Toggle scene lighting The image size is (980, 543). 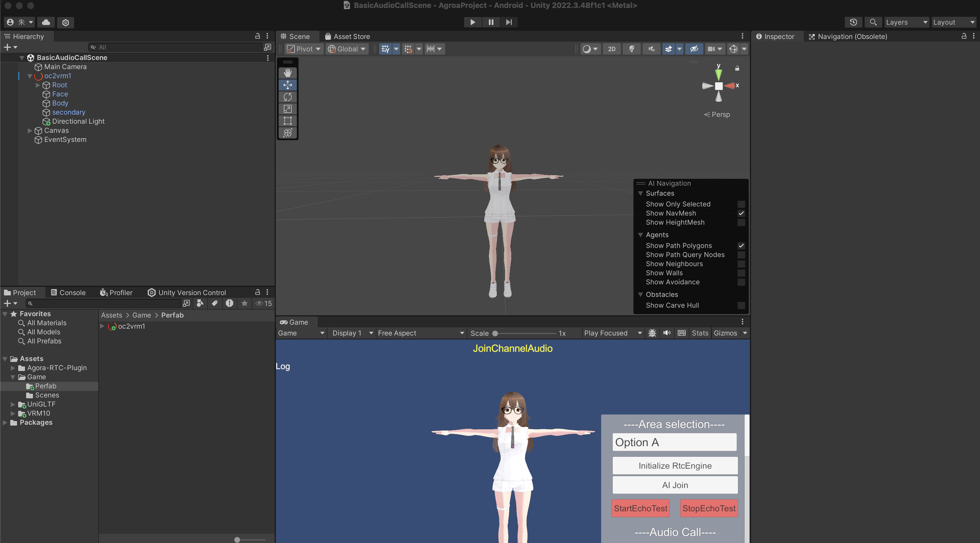pos(631,49)
